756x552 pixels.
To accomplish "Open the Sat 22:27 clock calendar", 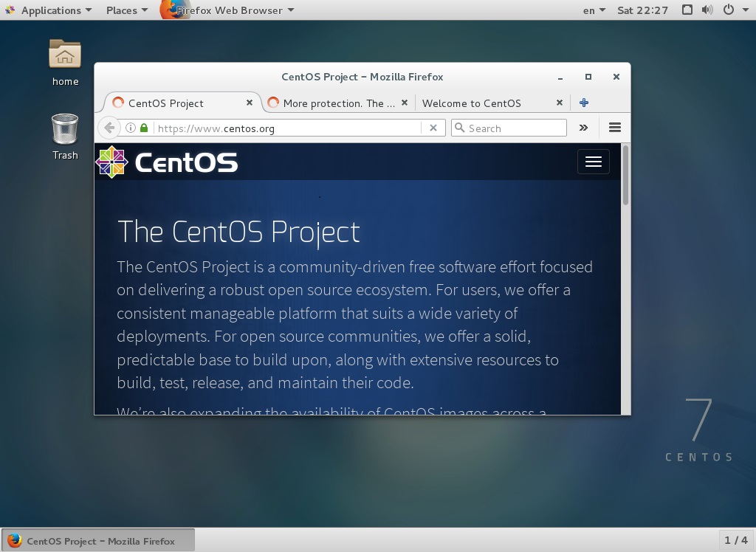I will point(643,10).
